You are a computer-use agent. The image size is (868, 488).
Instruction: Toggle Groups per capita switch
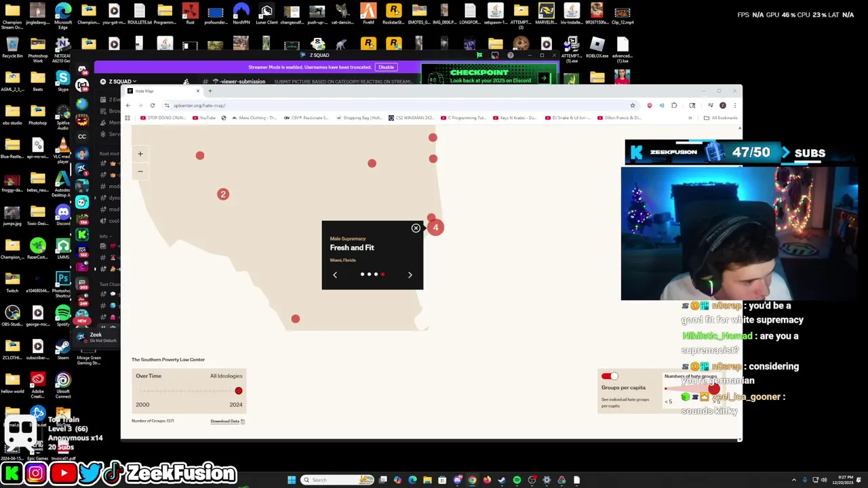(610, 376)
